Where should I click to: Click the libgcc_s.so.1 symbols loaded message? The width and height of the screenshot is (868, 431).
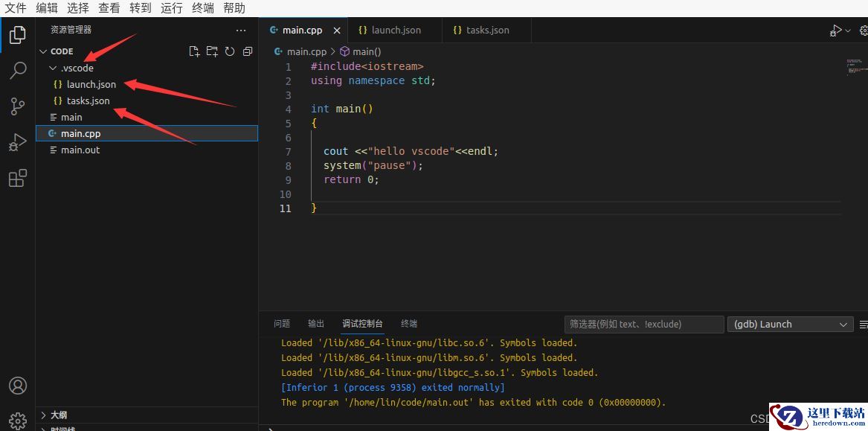440,373
